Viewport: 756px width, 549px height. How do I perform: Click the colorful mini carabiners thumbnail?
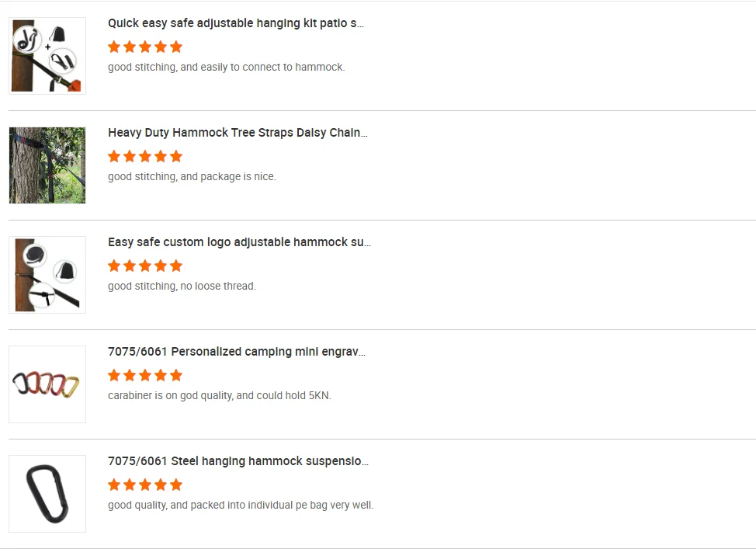(47, 384)
